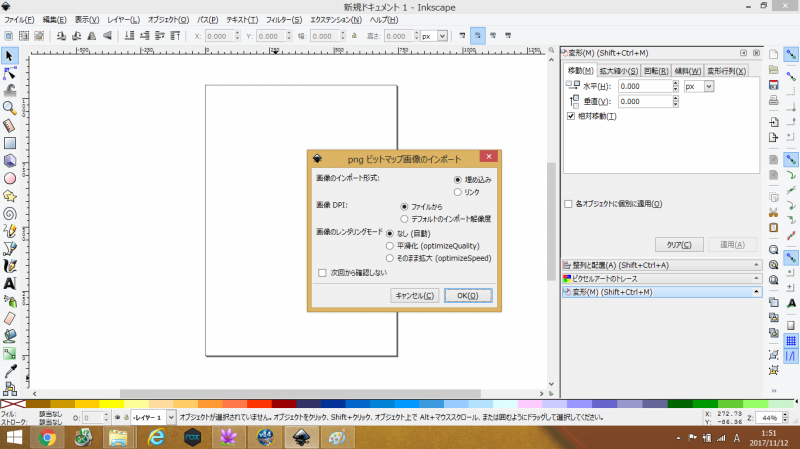Click the キャンセル(C) button
This screenshot has width=800, height=449.
pyautogui.click(x=414, y=295)
